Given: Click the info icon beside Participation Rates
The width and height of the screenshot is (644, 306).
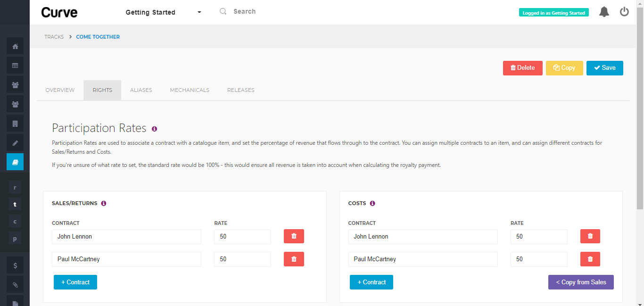Looking at the screenshot, I should click(x=154, y=129).
